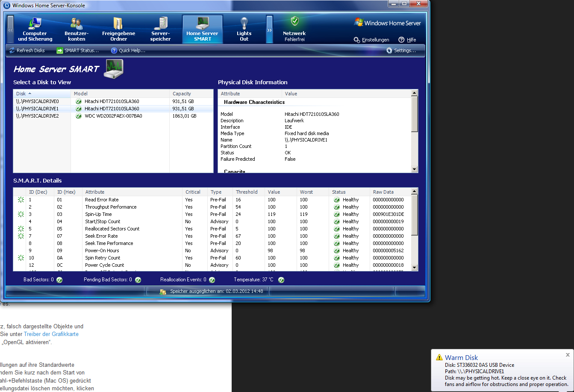Click Status column header in S.M.A.R.T. details
The height and width of the screenshot is (392, 574).
point(350,192)
